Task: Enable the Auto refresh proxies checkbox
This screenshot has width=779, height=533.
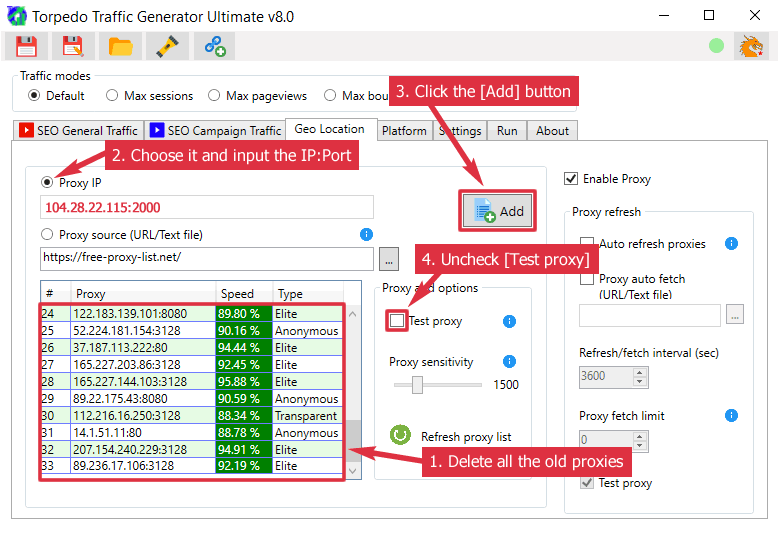Action: (587, 244)
